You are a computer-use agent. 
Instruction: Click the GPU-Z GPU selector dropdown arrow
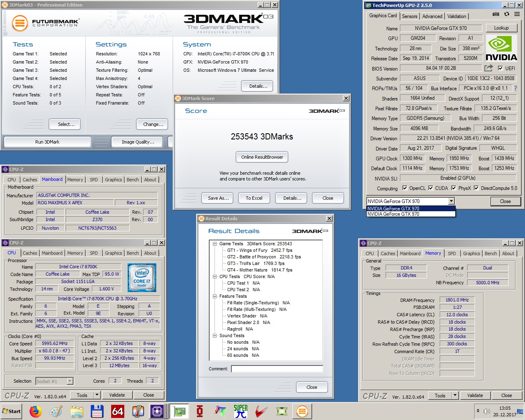(x=452, y=201)
